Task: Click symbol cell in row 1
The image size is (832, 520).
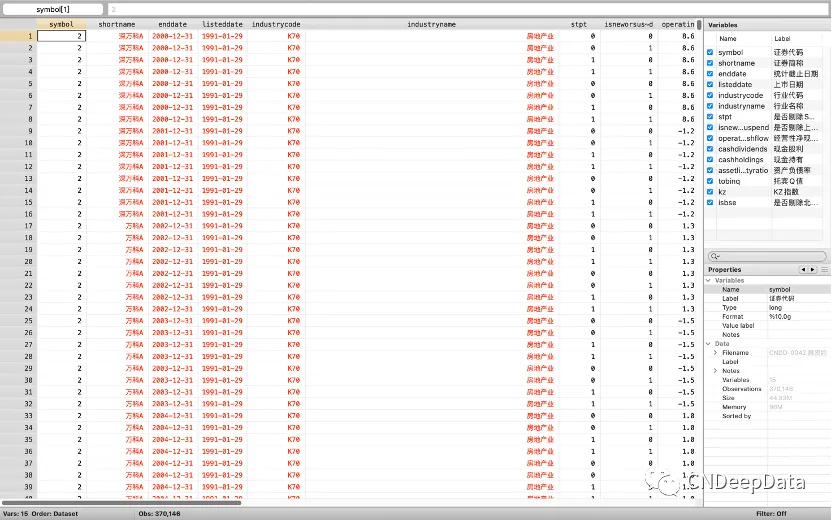Action: tap(61, 36)
